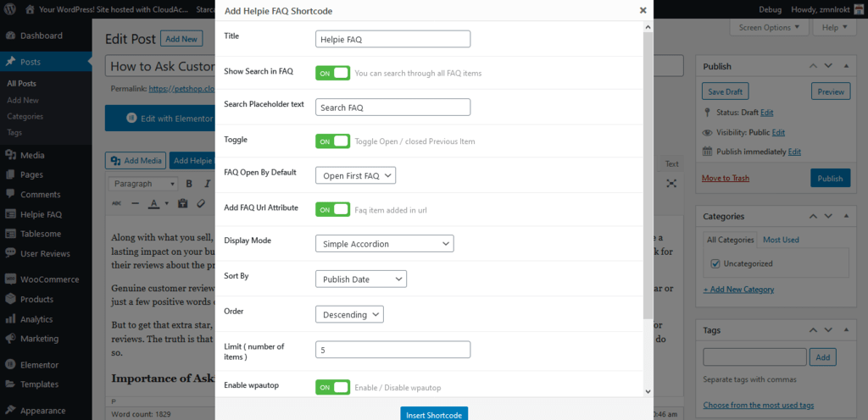Move the Publish box down
Viewport: 868px width, 420px height.
828,66
